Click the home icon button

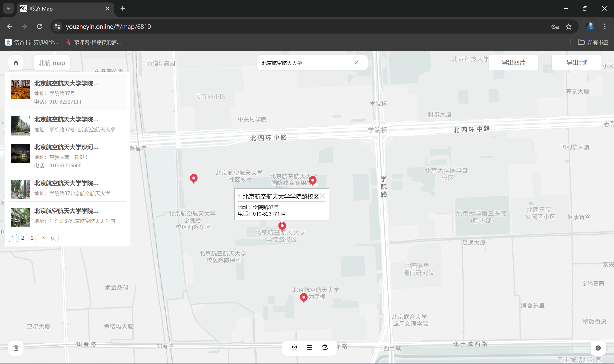16,63
